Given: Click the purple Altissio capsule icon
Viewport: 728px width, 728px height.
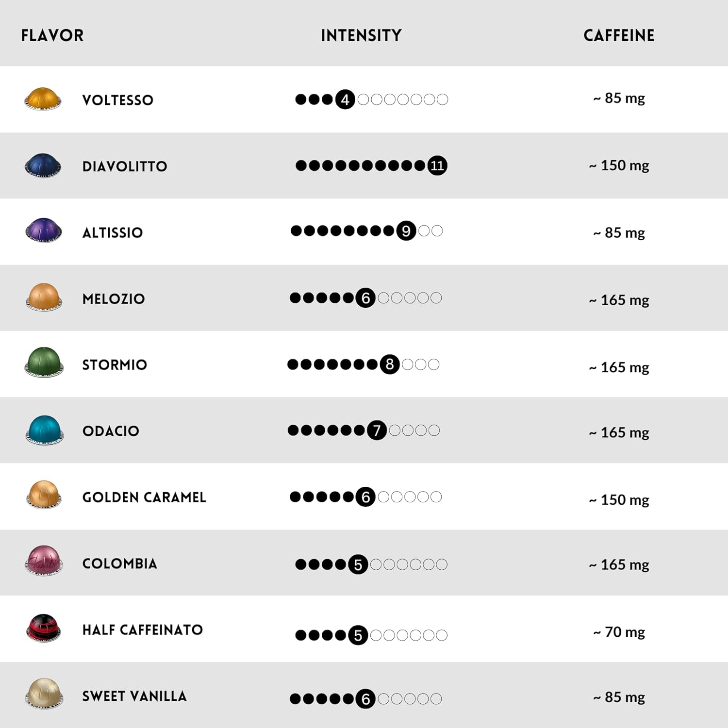Looking at the screenshot, I should (43, 230).
